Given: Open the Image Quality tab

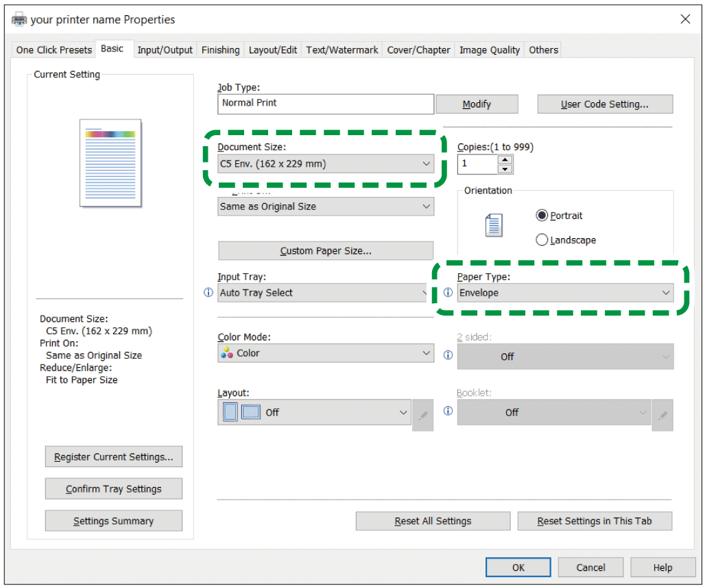Looking at the screenshot, I should click(x=489, y=50).
